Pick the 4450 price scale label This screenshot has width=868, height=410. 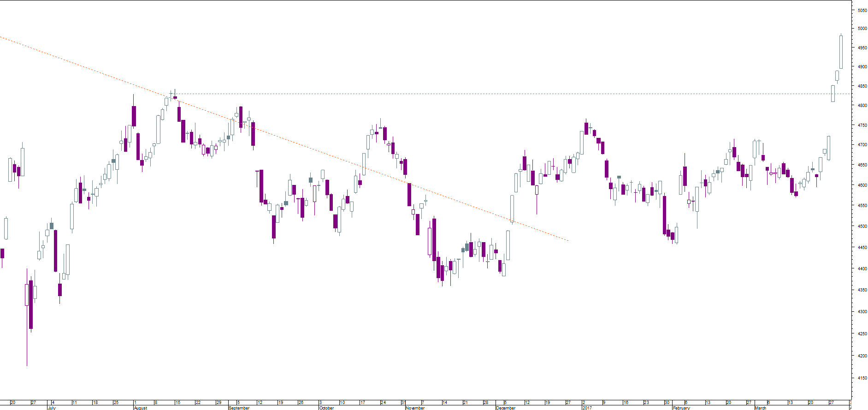[x=862, y=248]
